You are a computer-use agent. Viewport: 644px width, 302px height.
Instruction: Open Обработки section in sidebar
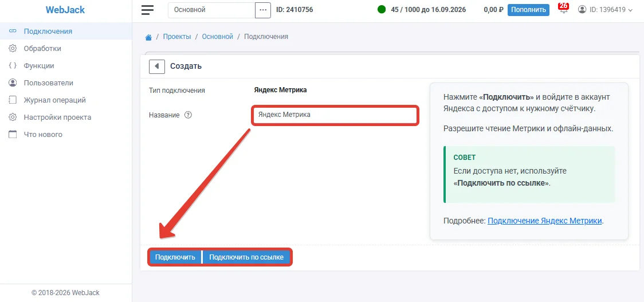pos(42,49)
